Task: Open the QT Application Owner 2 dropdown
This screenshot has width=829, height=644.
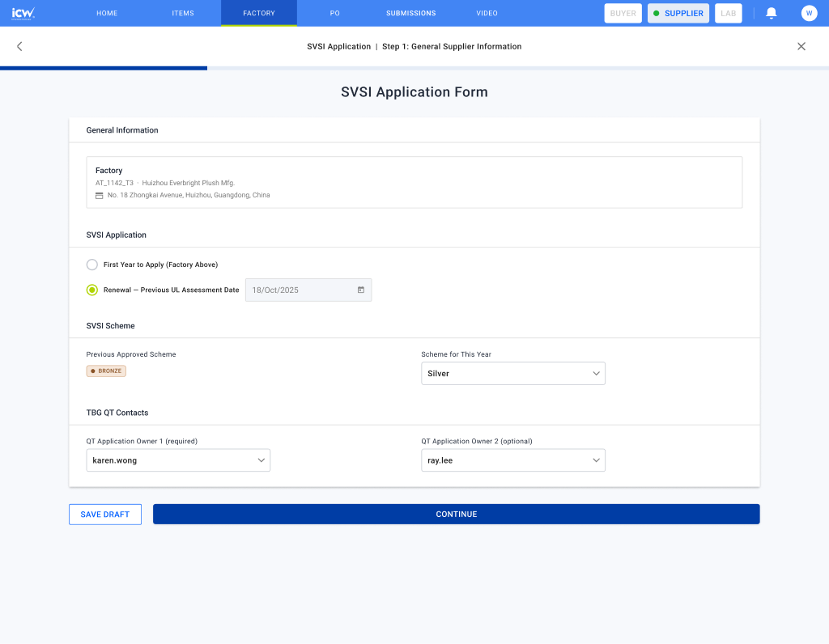Action: [x=512, y=460]
